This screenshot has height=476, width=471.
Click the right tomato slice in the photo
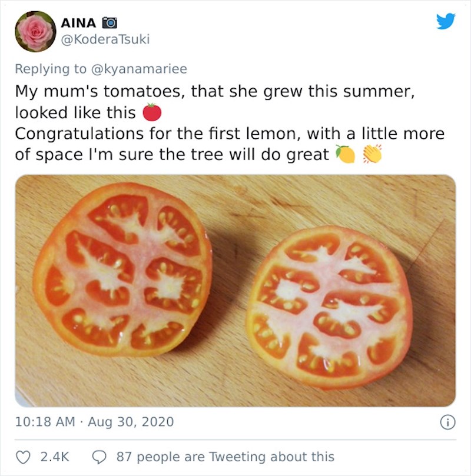(x=329, y=305)
